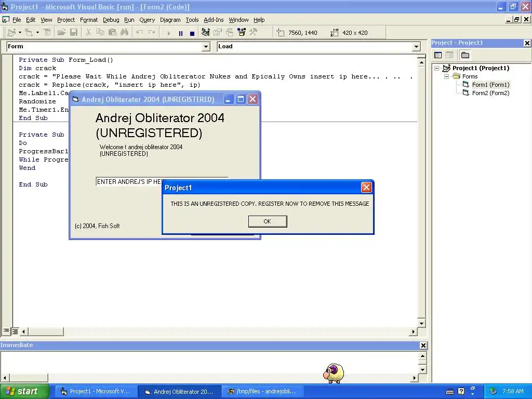Viewport: 532px width, 399px height.
Task: Open the Debug menu
Action: pos(111,20)
